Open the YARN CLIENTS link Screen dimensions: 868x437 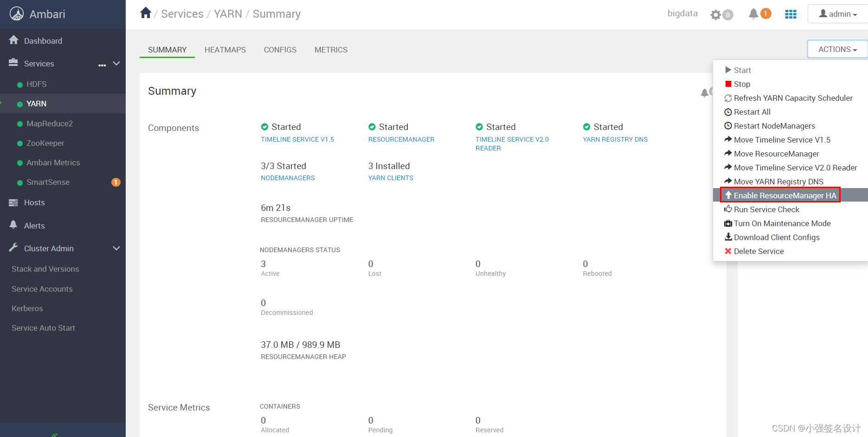[391, 178]
